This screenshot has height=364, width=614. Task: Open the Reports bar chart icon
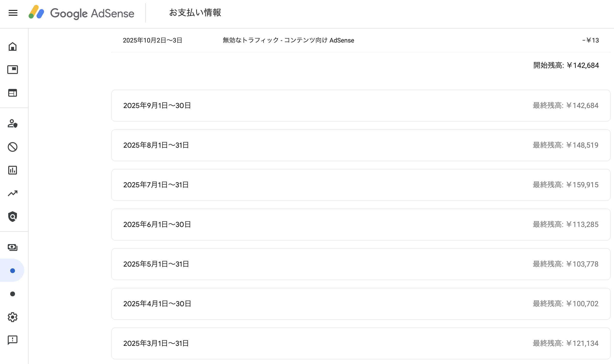(x=13, y=170)
